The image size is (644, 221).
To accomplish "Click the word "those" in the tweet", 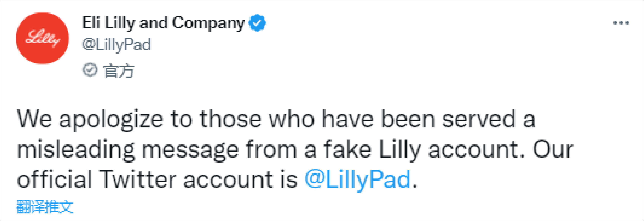I will pos(230,119).
